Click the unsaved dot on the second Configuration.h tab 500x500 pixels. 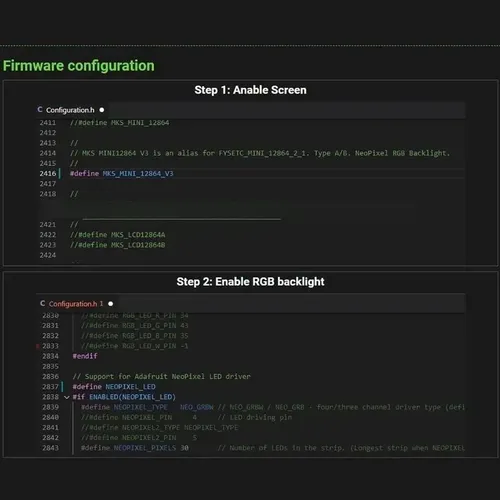pos(111,304)
